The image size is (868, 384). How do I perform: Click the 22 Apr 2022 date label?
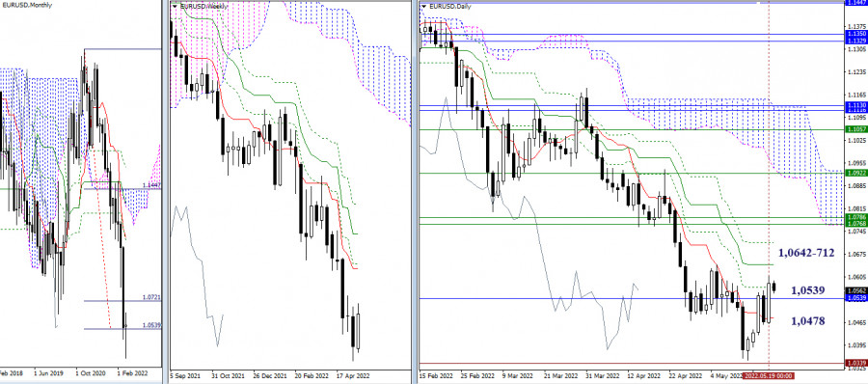pos(683,375)
